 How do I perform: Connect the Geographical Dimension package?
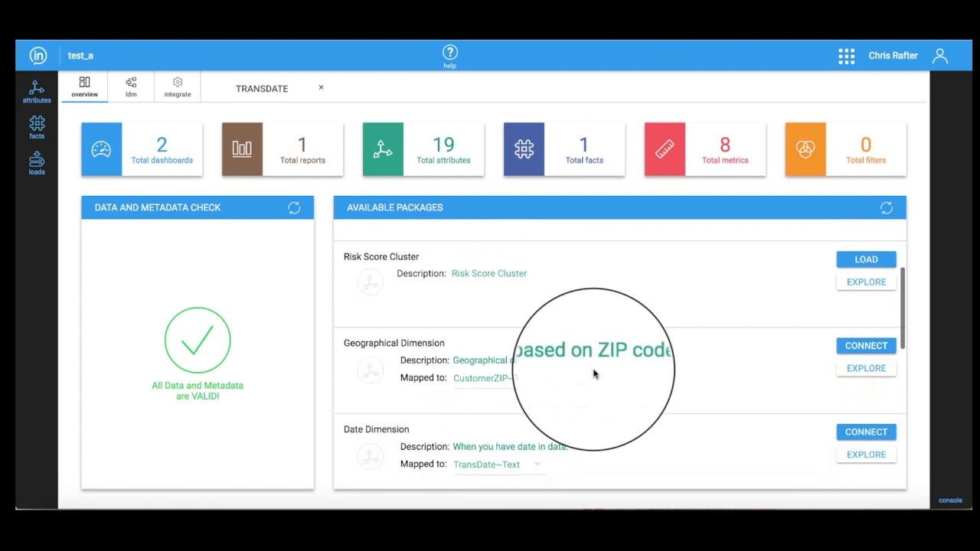pyautogui.click(x=866, y=345)
